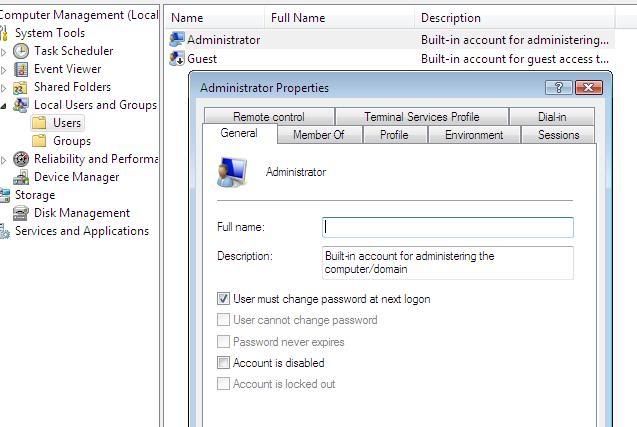Switch to the Member Of tab

tap(318, 134)
